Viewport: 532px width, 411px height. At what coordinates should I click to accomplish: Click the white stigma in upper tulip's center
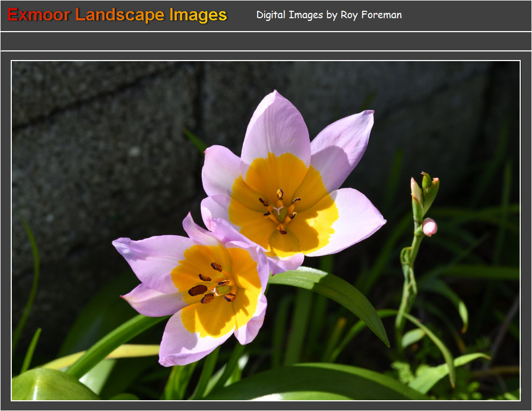278,210
